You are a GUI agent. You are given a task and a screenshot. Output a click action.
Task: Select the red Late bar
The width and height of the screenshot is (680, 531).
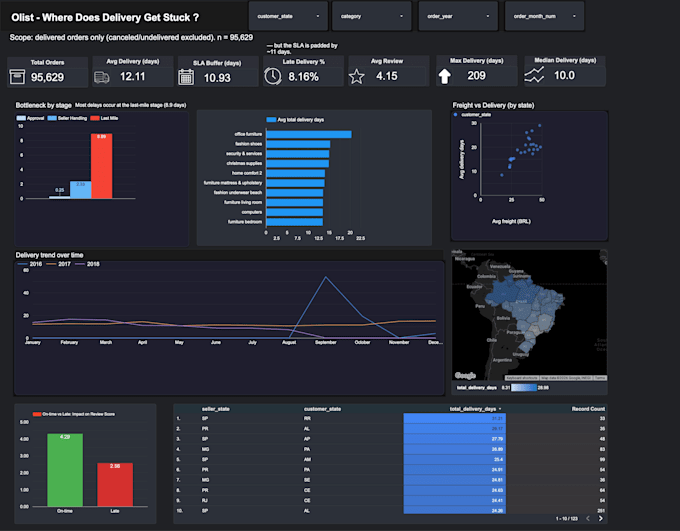pos(115,485)
